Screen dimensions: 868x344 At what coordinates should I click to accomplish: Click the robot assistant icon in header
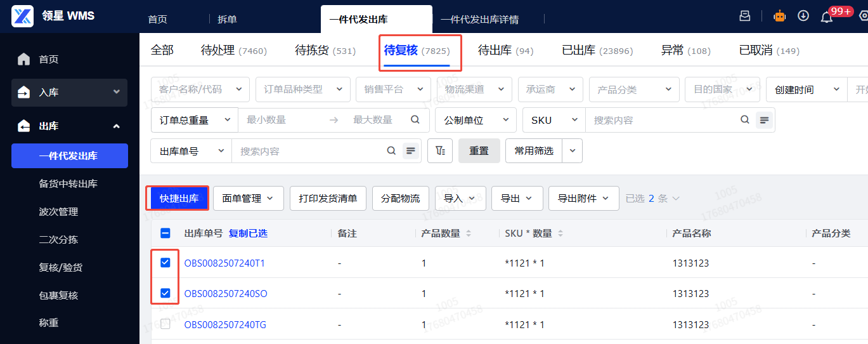[x=779, y=16]
